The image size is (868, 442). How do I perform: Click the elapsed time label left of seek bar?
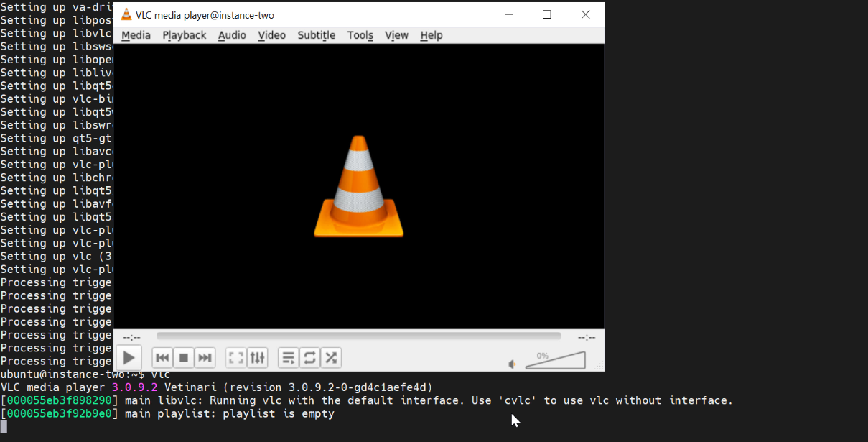pyautogui.click(x=131, y=337)
